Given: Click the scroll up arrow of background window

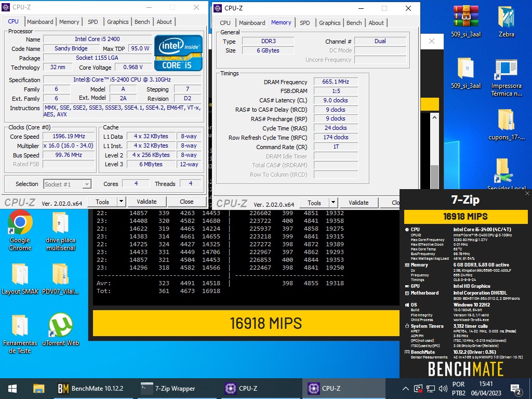Looking at the screenshot, I should [434, 117].
